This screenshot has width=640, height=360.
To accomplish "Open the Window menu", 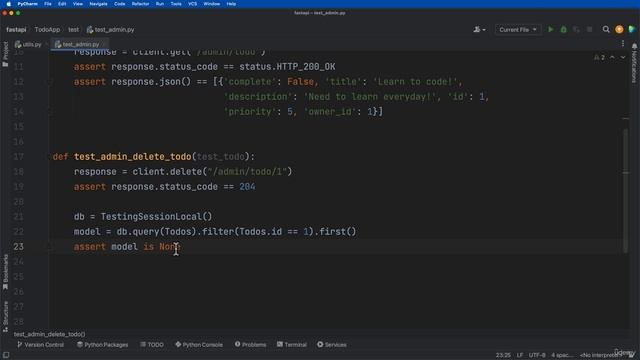I will tap(211, 4).
